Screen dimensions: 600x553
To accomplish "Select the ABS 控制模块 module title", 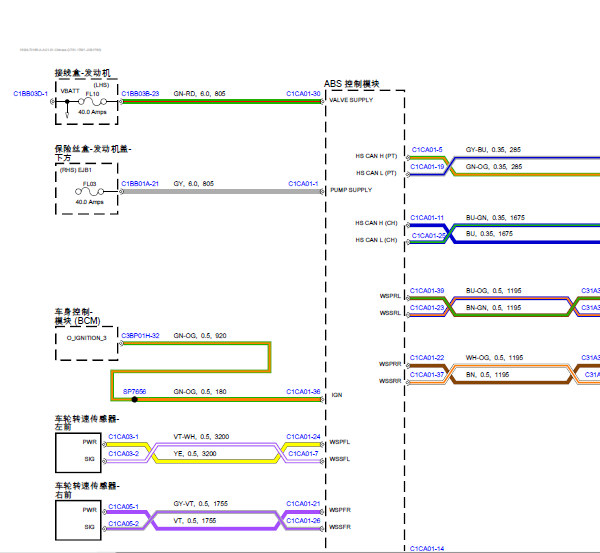I will 352,84.
